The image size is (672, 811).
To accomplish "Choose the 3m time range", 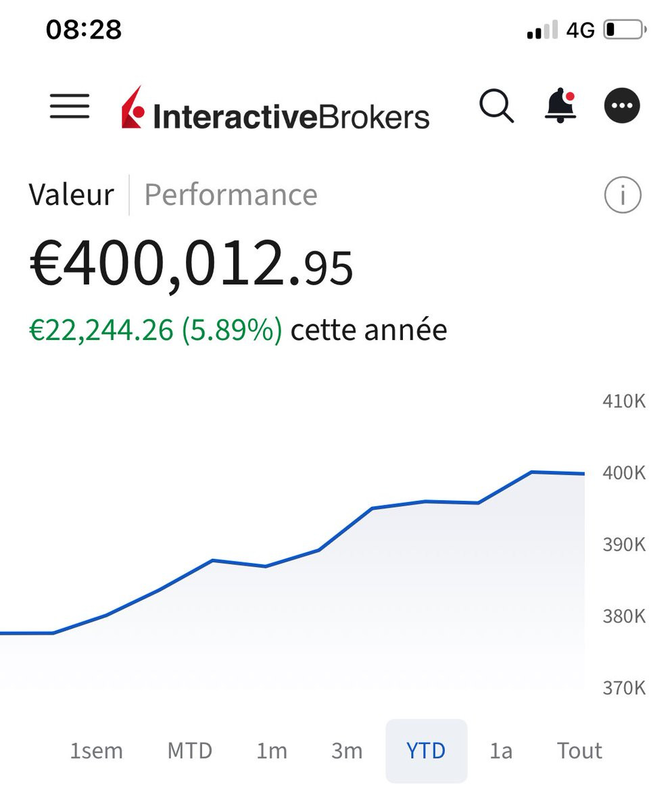I will point(347,751).
